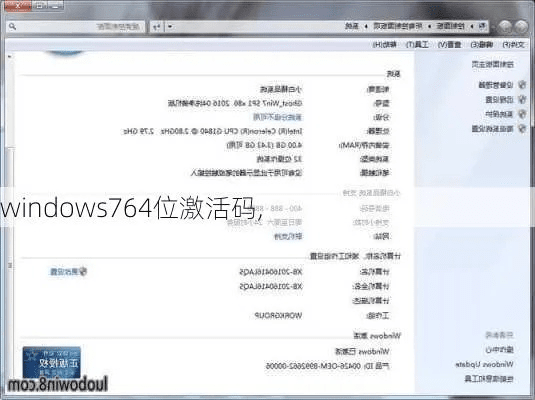Screen dimensions: 535x400
Task: Click the scrollbar up arrow in the content pane
Action: [x=10, y=57]
